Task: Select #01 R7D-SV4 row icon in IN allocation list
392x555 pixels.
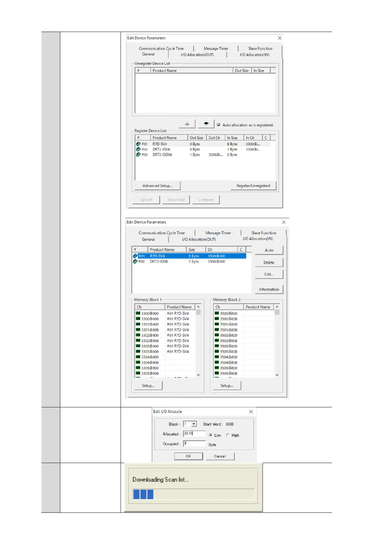Action: click(x=135, y=256)
